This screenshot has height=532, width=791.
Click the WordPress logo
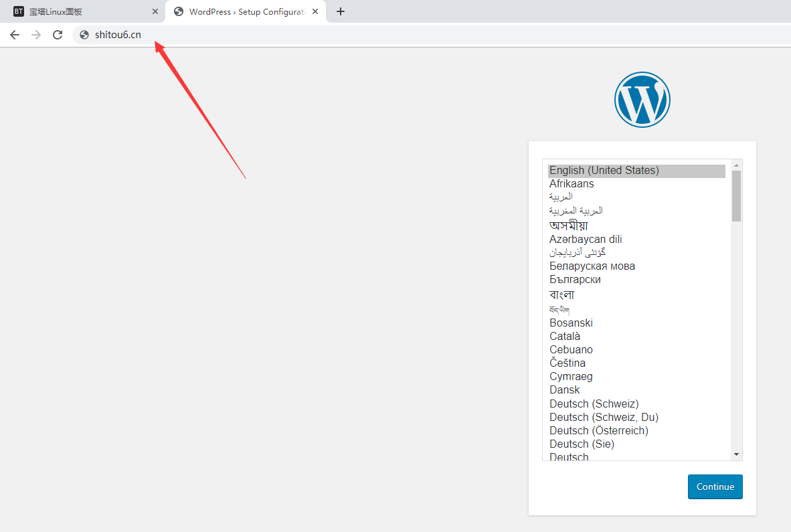[642, 99]
